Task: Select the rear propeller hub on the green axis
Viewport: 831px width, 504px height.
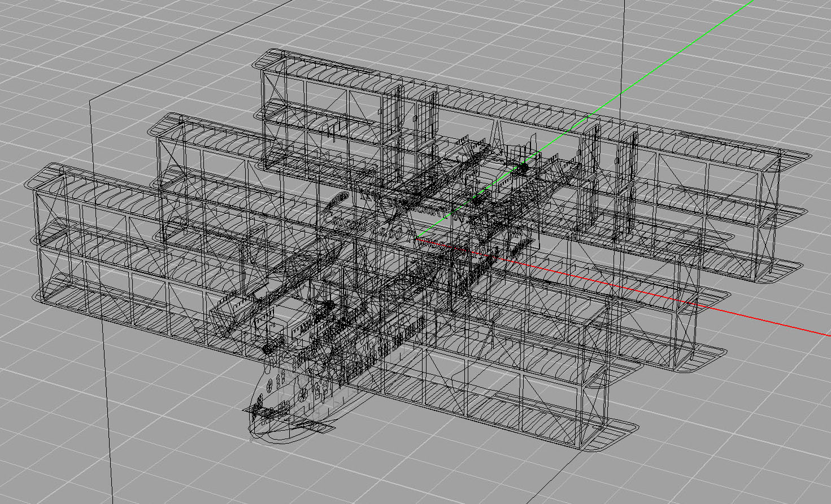Action: coord(523,168)
